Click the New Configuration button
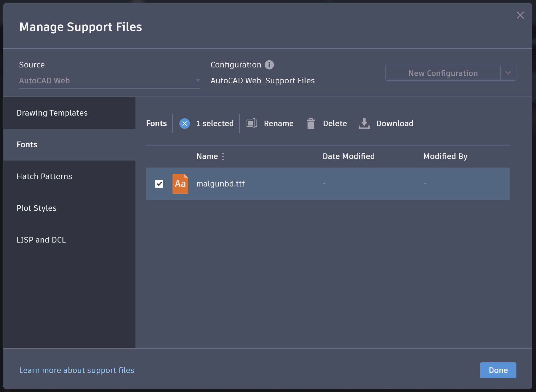The width and height of the screenshot is (536, 392). tap(443, 73)
